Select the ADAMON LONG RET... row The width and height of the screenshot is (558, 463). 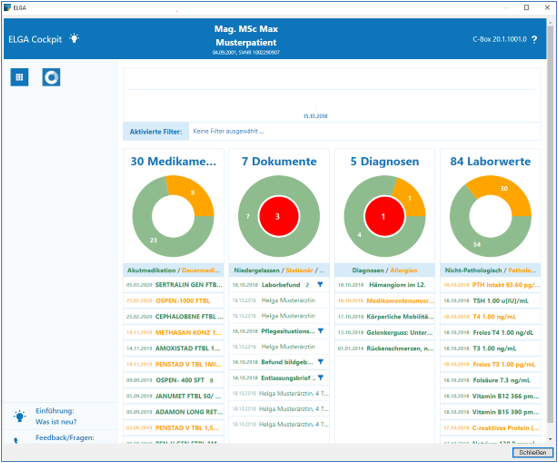coord(174,412)
